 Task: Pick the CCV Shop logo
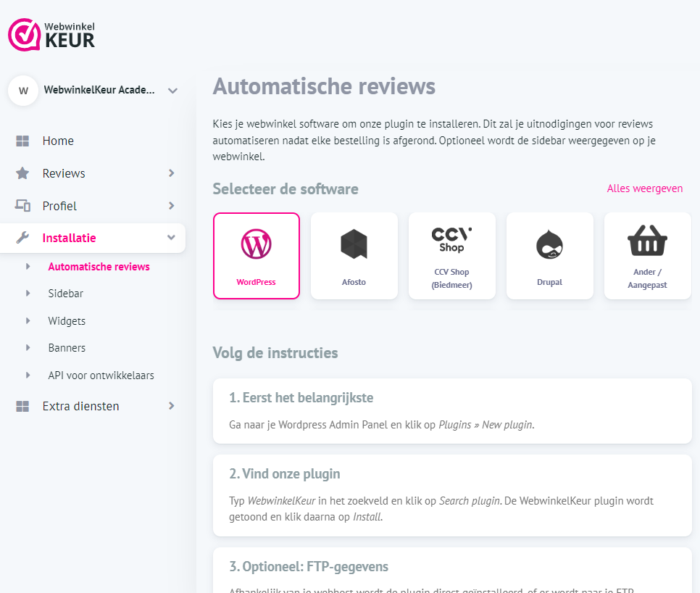click(x=451, y=239)
